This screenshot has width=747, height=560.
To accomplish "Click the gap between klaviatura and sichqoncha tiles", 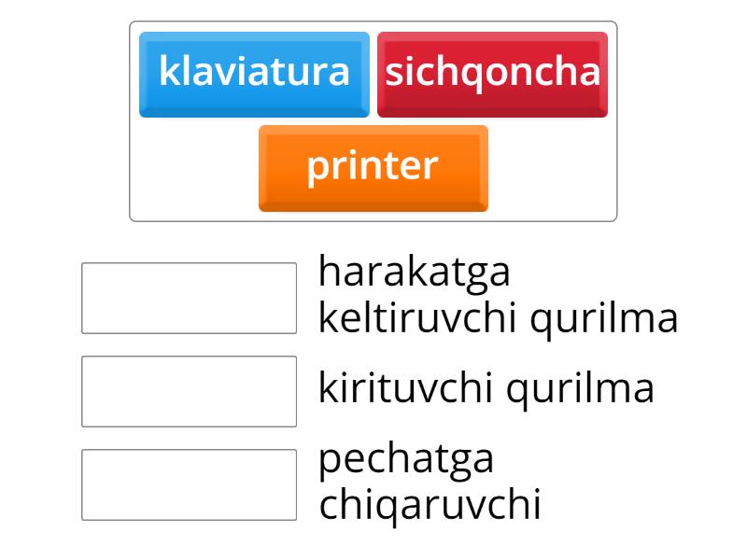I will pos(373,74).
